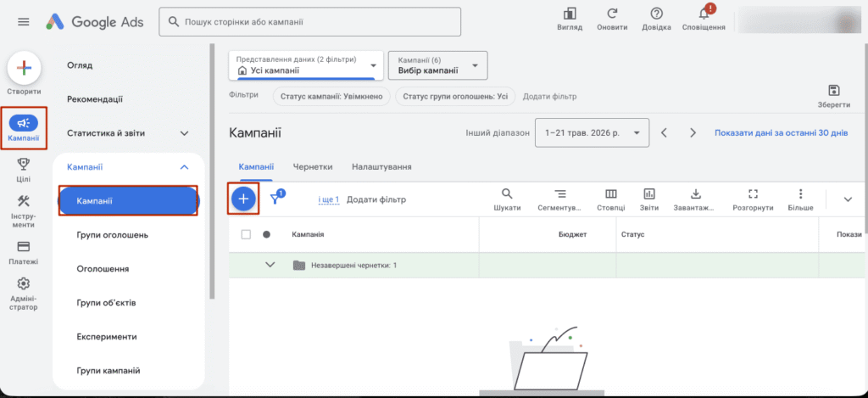Switch to the Чернетки tab
Viewport: 868px width, 398px height.
pyautogui.click(x=313, y=167)
